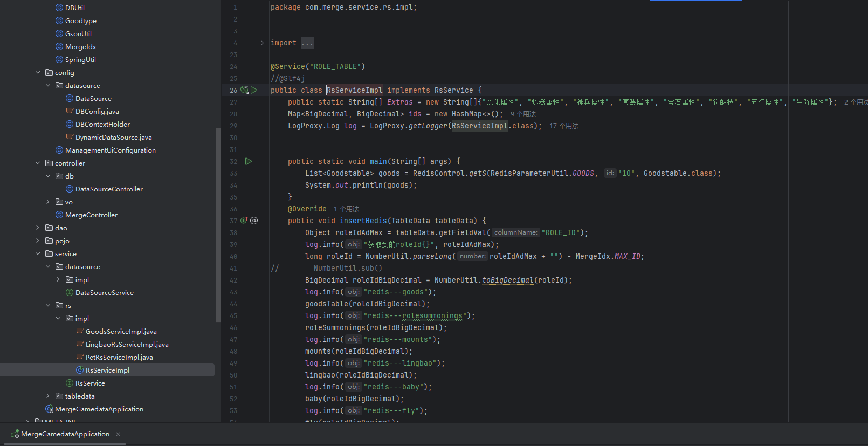This screenshot has height=446, width=868.
Task: Open RsService interface
Action: [90, 383]
